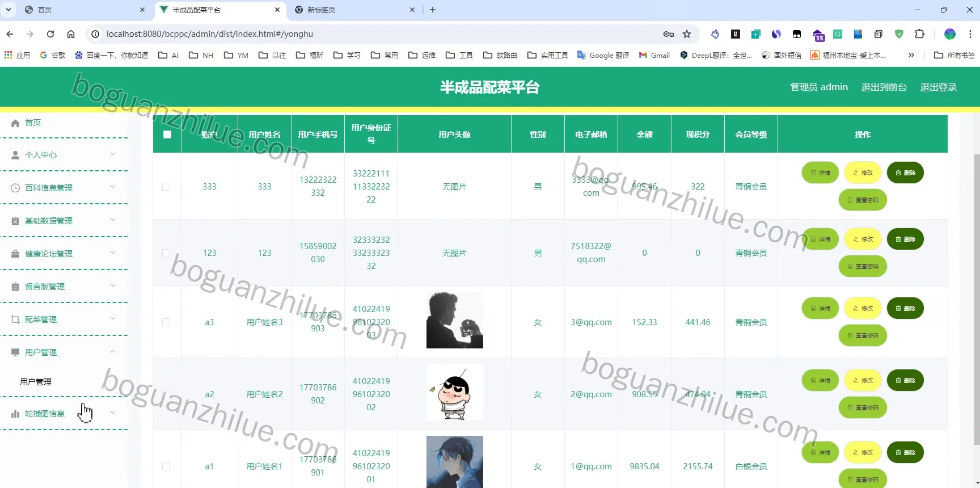Expand the 健康论坛管理 chevron
Image resolution: width=980 pixels, height=488 pixels.
click(113, 253)
